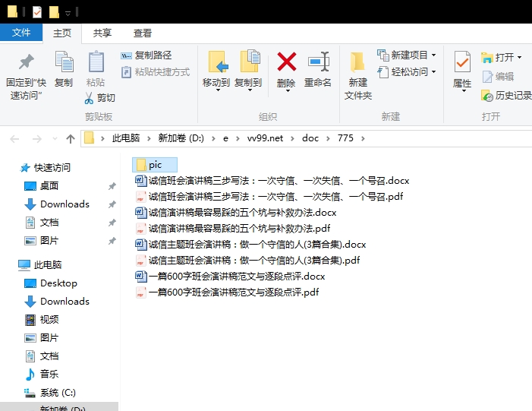Click the Paste (粘贴) clipboard icon
Viewport: 532px width, 411px height.
[96, 62]
